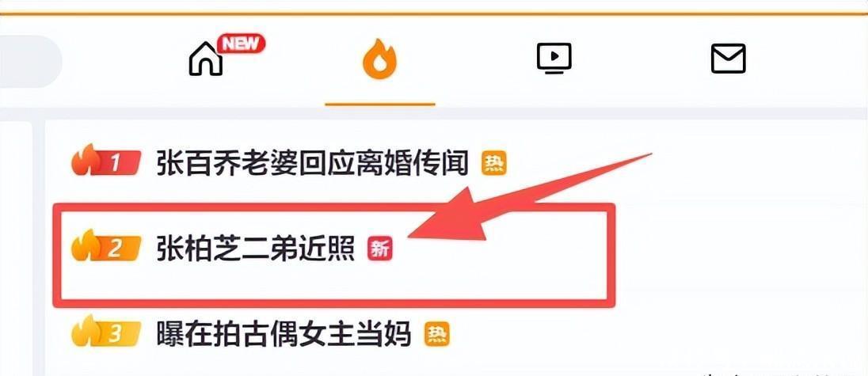Viewport: 868px width, 376px height.
Task: Click the 热 tag beside 曝在拍古偶女主当妈
Action: (x=436, y=335)
